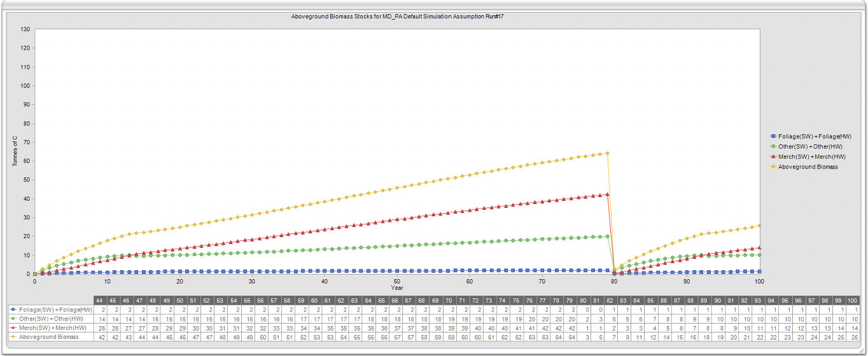868x356 pixels.
Task: Click the 'Year' x-axis title
Action: click(x=397, y=288)
